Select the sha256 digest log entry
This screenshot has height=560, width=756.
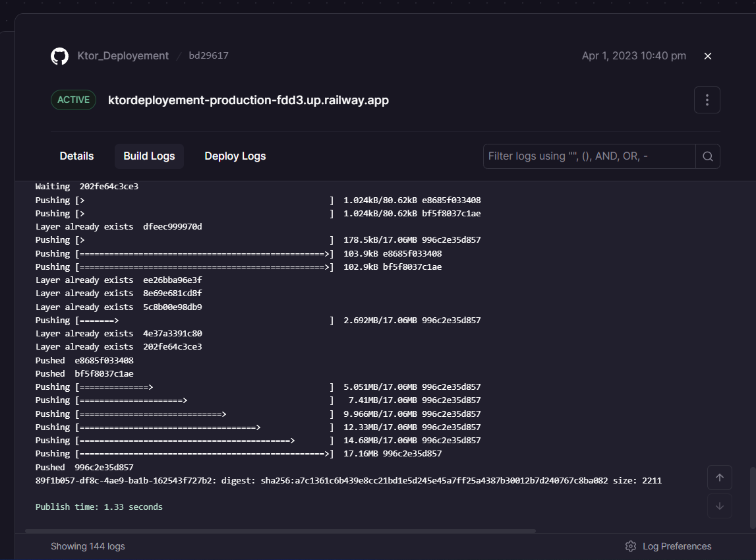tap(348, 480)
